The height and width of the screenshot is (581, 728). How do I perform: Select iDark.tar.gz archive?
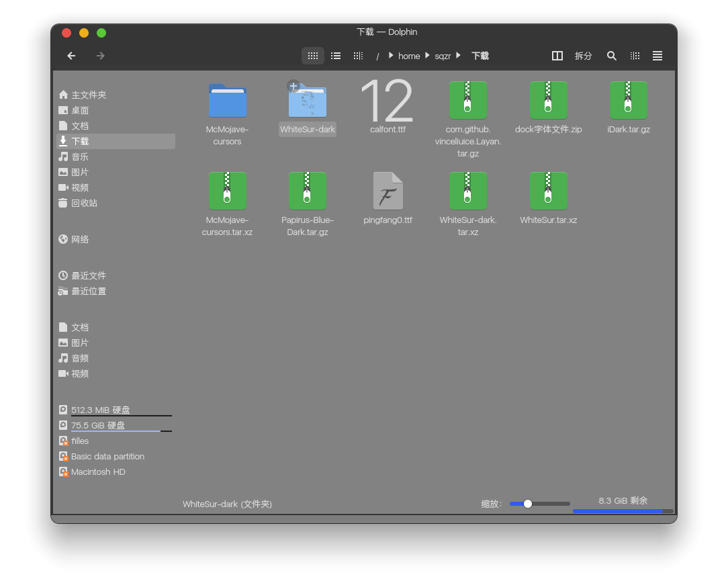(x=628, y=108)
